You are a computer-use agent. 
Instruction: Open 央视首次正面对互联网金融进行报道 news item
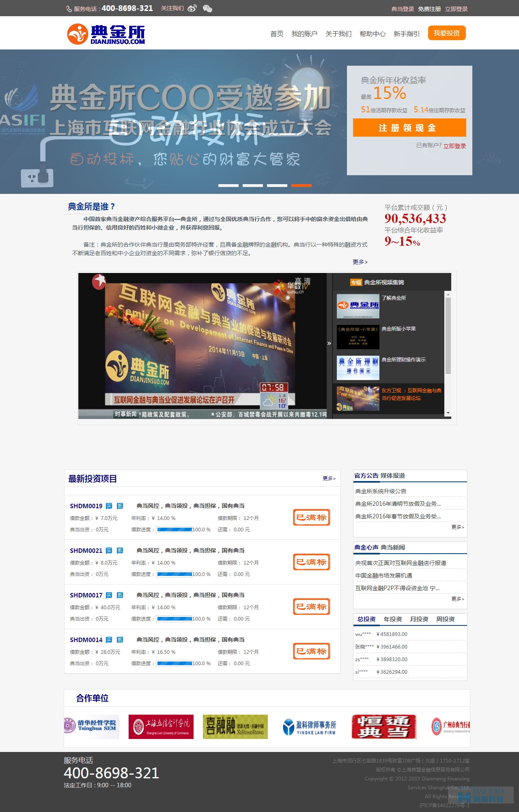401,563
